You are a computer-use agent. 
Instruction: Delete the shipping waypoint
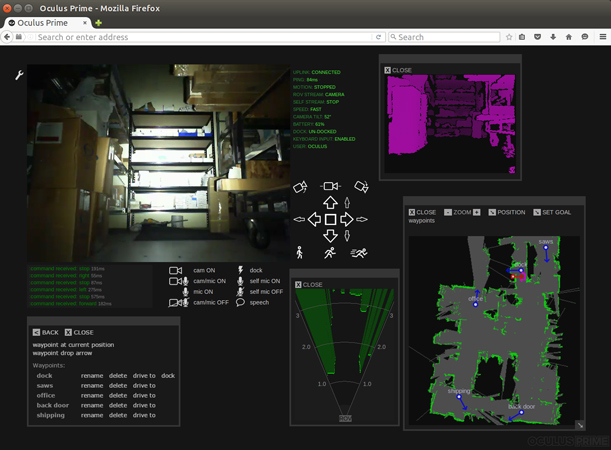(118, 415)
